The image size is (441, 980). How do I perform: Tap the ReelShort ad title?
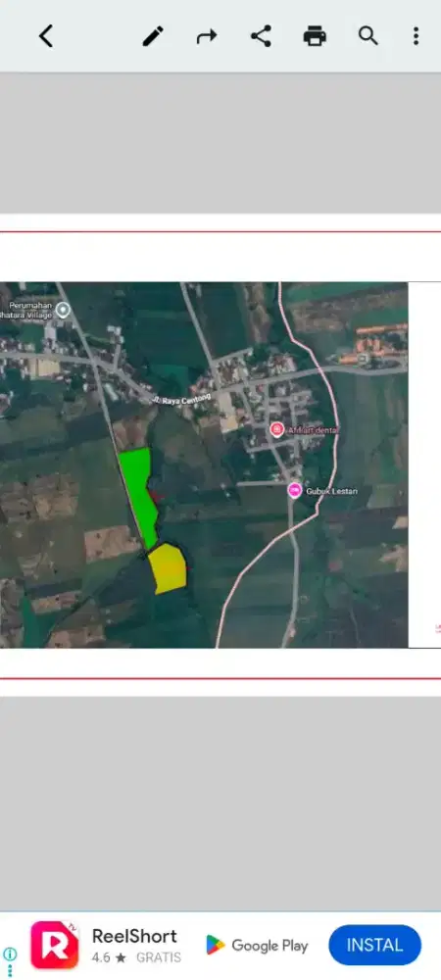pos(134,936)
